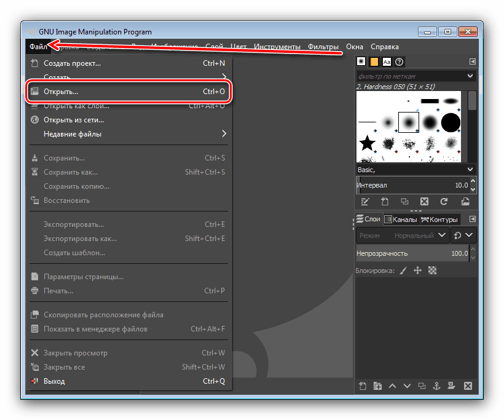Select the Слои tab

[x=369, y=219]
